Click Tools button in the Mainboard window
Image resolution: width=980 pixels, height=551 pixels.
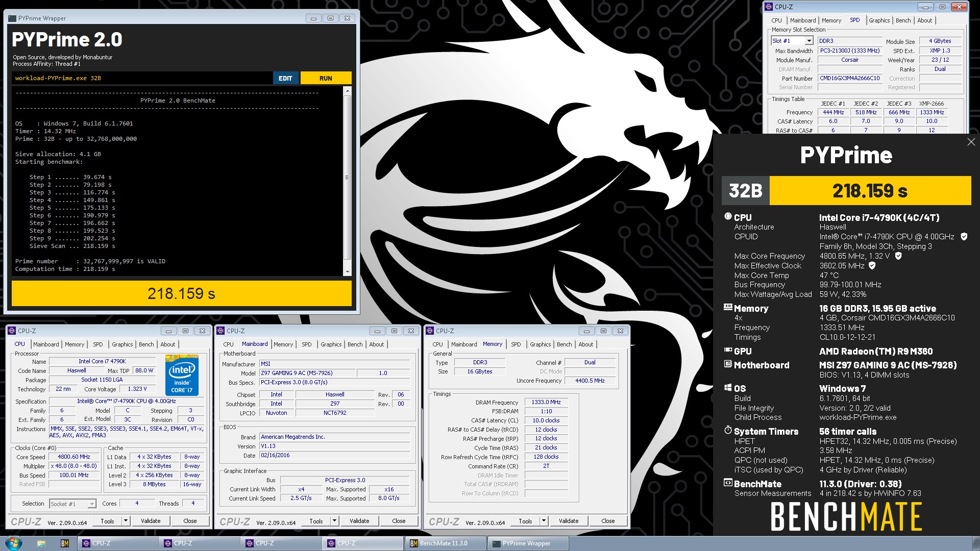316,521
